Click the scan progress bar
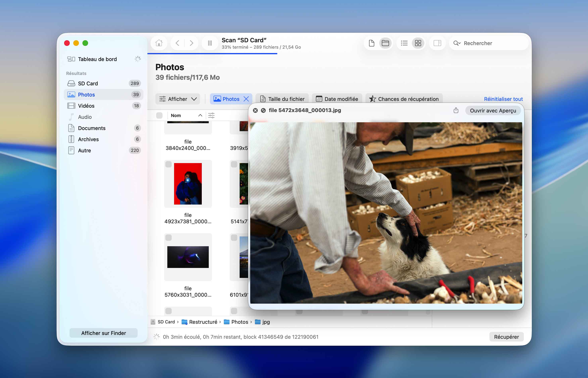 212,53
